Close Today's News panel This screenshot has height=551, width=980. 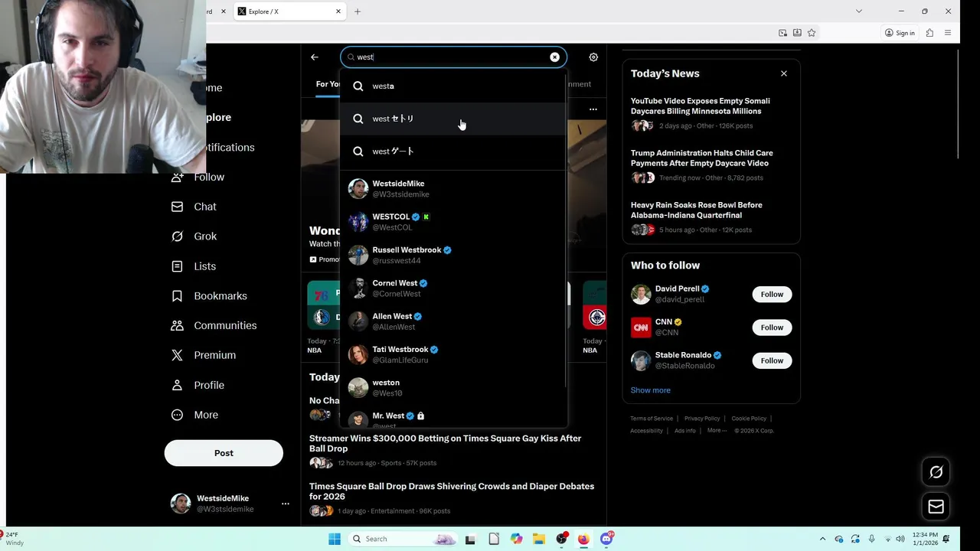pyautogui.click(x=784, y=73)
